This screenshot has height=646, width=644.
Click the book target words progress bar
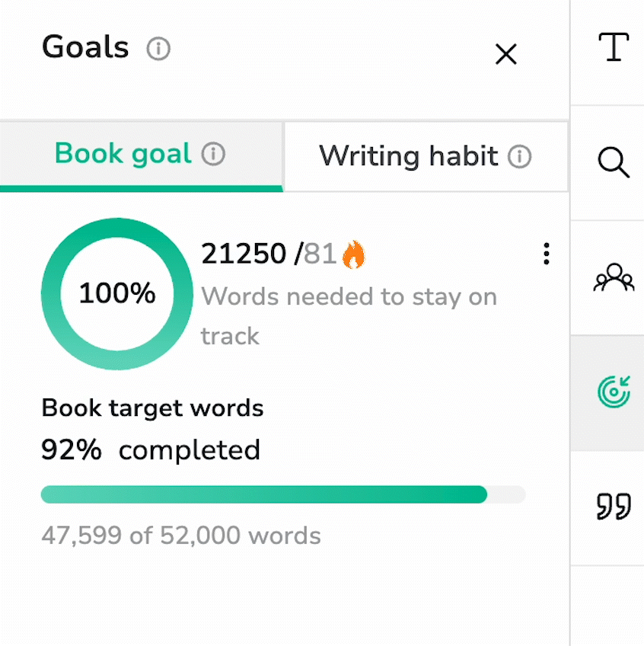tap(282, 494)
